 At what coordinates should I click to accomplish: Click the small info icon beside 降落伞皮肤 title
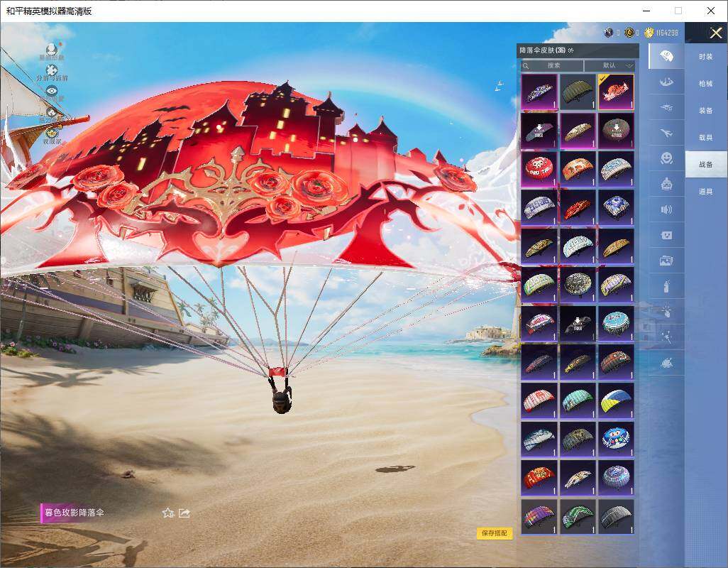(570, 50)
